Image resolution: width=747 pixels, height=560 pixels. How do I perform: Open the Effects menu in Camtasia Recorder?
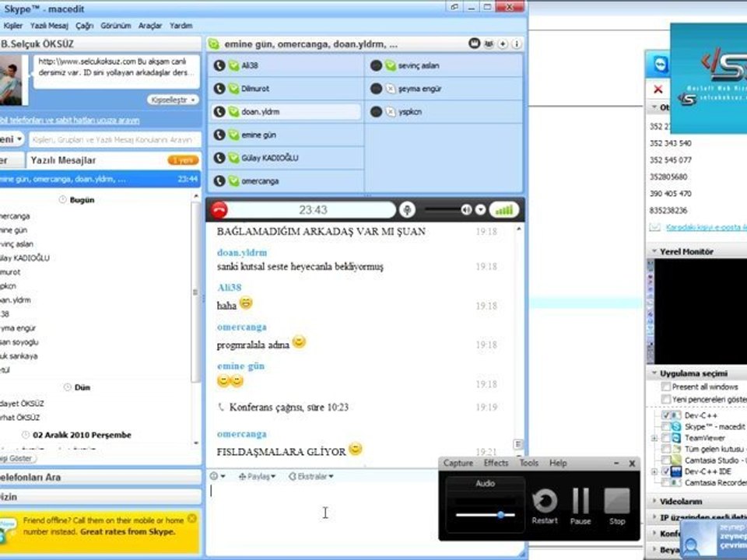496,463
